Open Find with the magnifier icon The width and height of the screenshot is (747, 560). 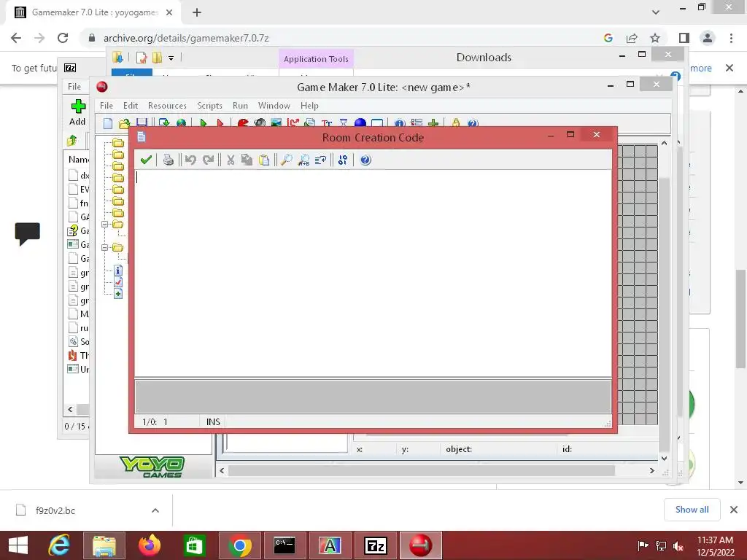(x=286, y=160)
